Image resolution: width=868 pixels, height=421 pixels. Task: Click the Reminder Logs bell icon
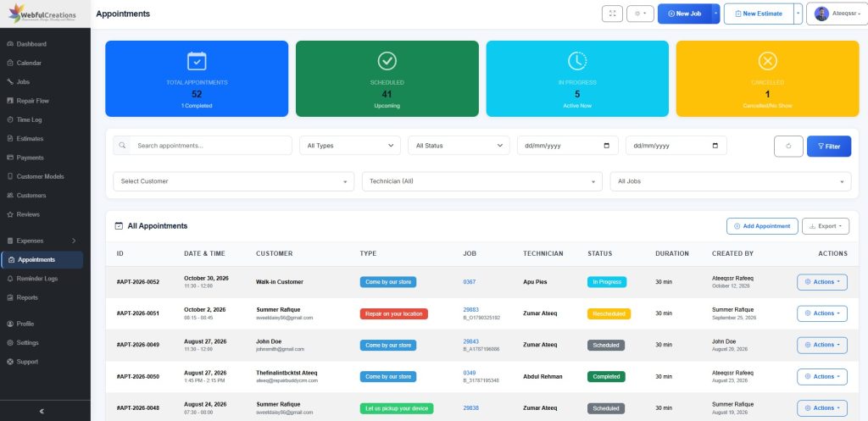point(10,279)
